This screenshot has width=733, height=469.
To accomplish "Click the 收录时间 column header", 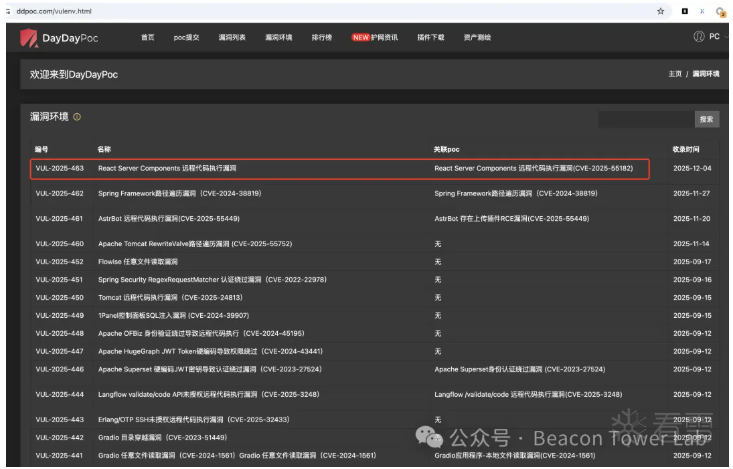I will tap(686, 150).
